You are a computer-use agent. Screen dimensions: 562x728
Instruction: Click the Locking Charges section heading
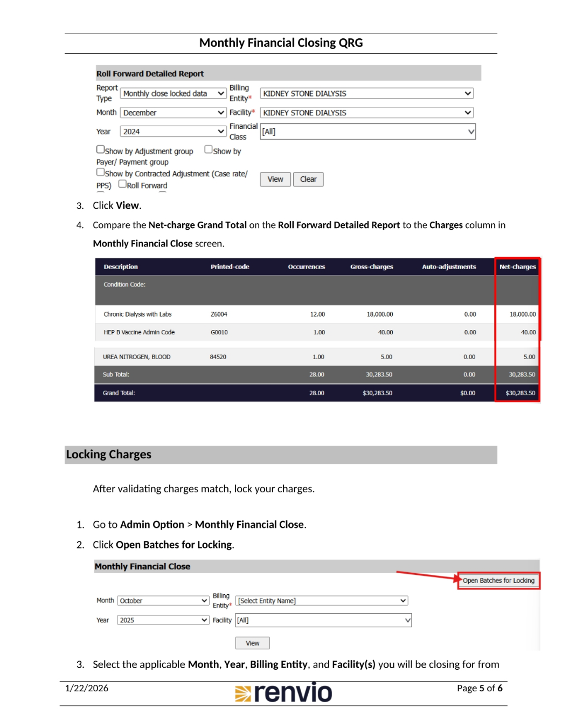click(x=109, y=455)
